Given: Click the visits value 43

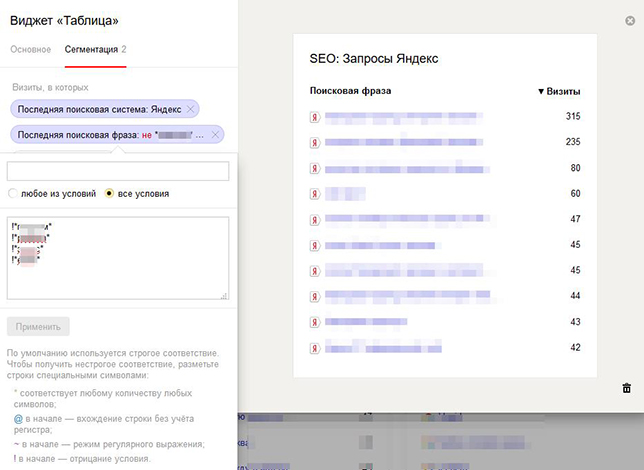Looking at the screenshot, I should [x=575, y=322].
